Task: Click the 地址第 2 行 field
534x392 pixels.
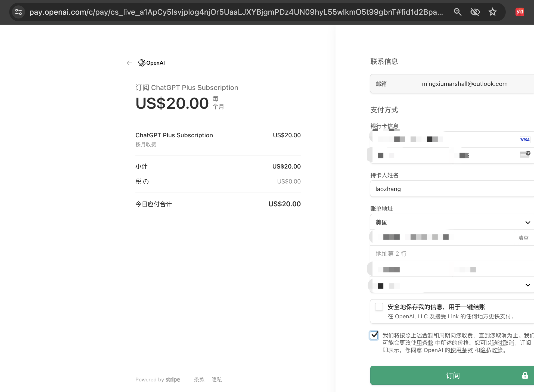Action: click(452, 254)
